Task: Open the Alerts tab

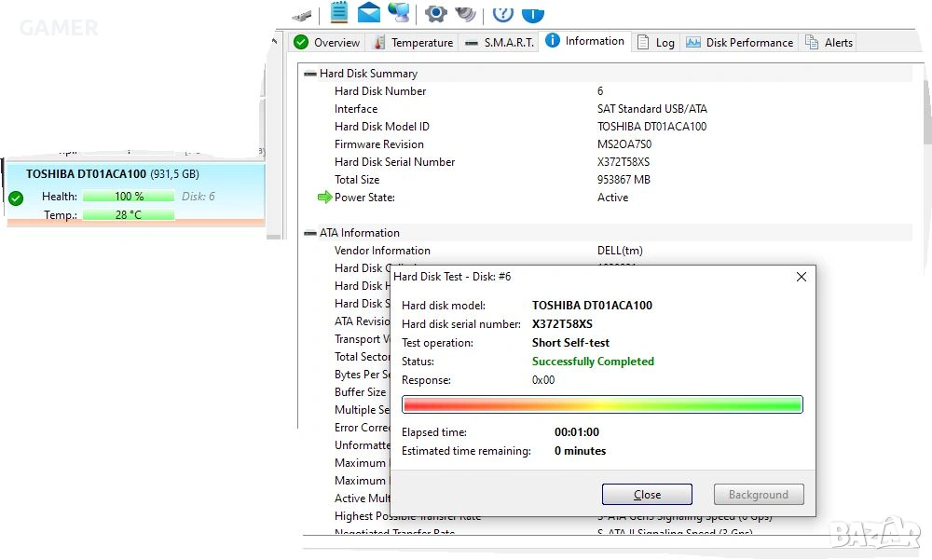Action: pyautogui.click(x=829, y=43)
